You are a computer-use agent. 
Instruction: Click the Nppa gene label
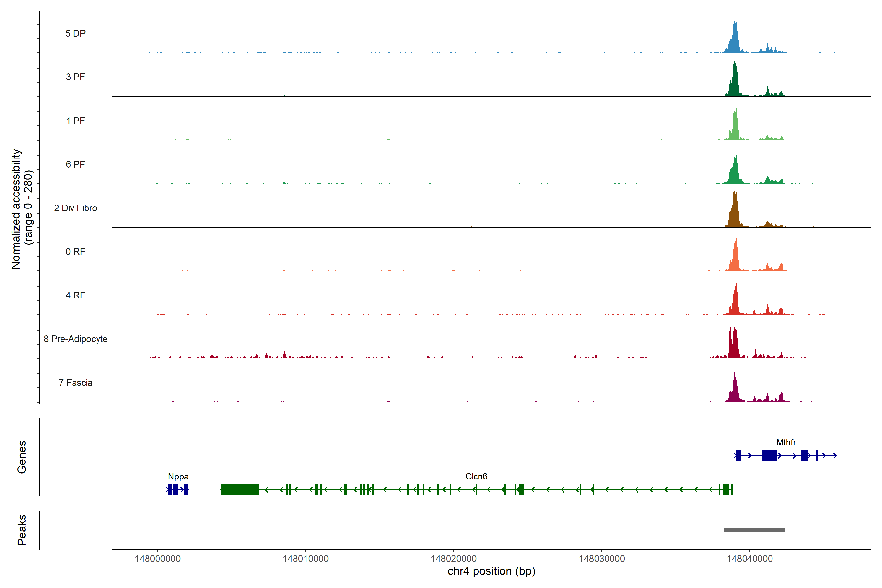(x=178, y=476)
